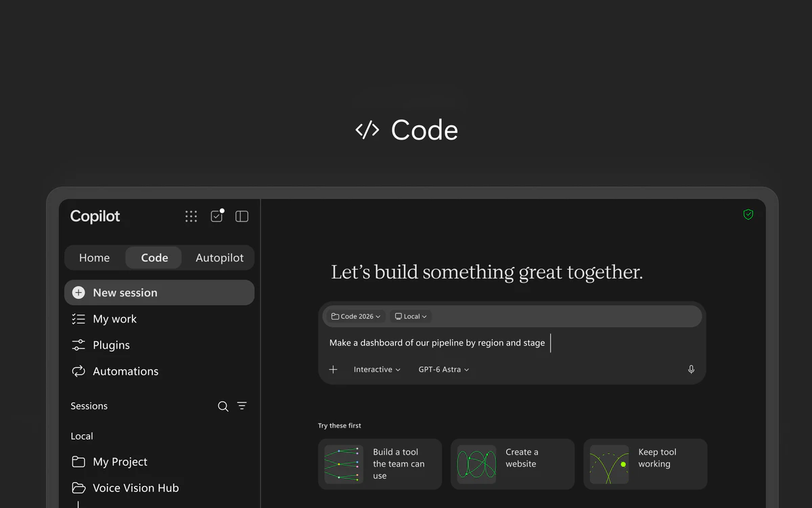
Task: Click the My Project folder icon
Action: click(78, 462)
